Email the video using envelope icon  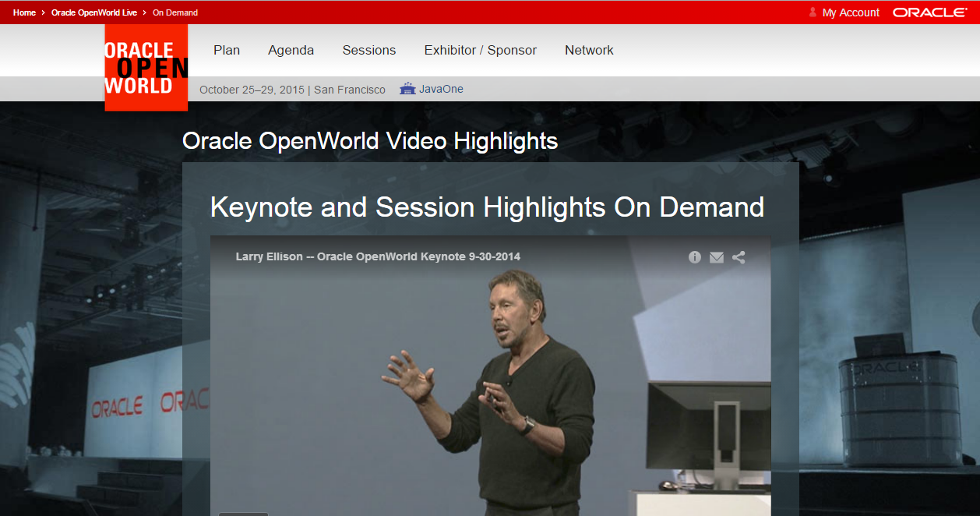(717, 257)
